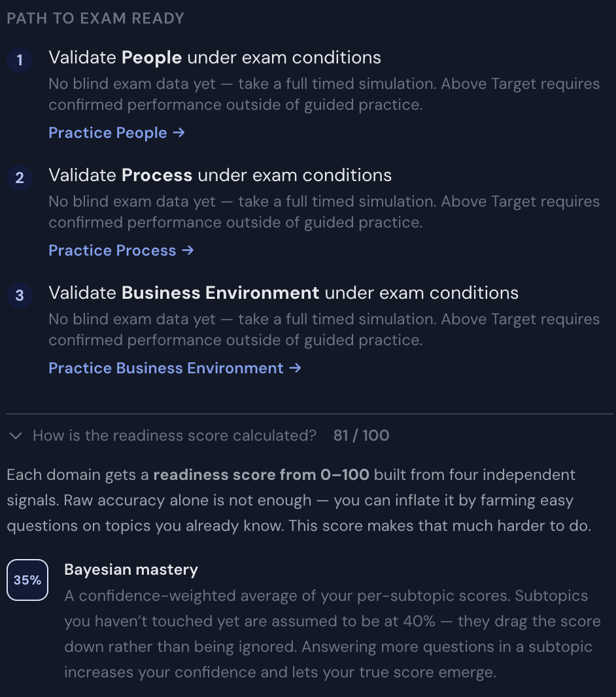Click the arrow icon after Practice Process
This screenshot has height=697, width=616.
pyautogui.click(x=188, y=250)
